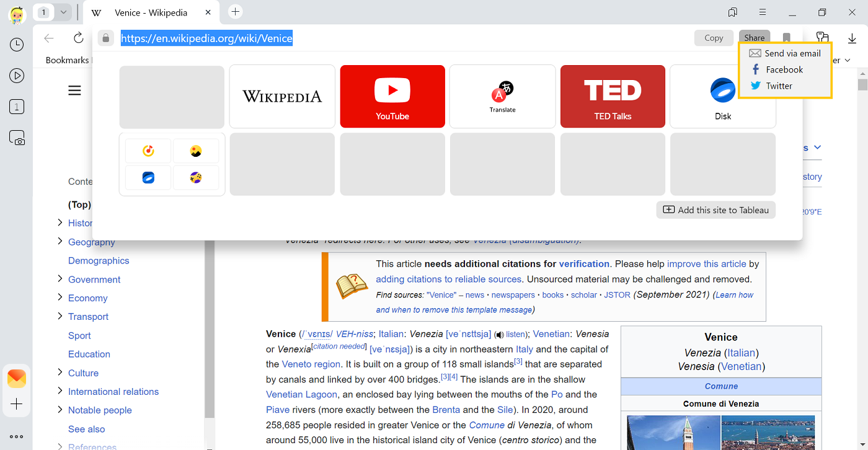Expand the Government section in contents
The height and width of the screenshot is (450, 868).
(60, 279)
